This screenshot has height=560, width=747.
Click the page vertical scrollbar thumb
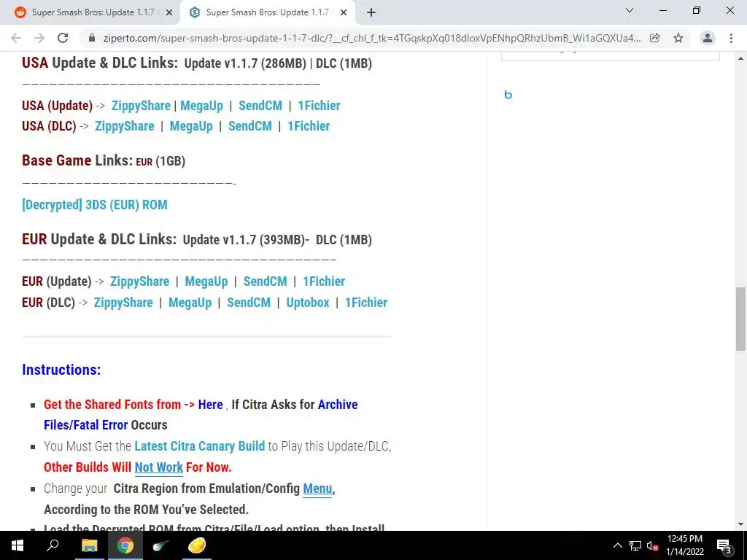(x=740, y=319)
